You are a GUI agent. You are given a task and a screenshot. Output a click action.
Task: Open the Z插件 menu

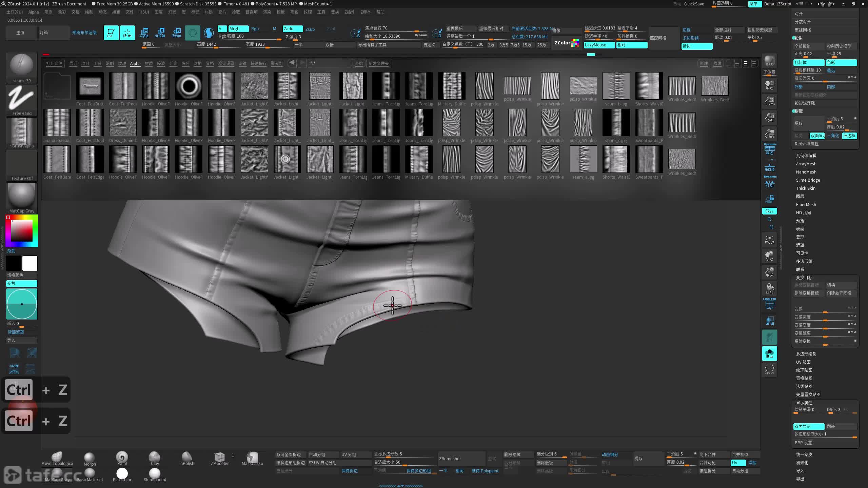point(350,12)
